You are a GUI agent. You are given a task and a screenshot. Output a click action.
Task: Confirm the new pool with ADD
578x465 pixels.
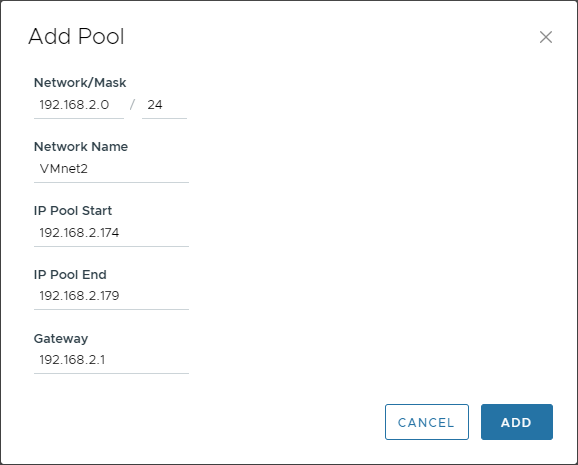516,422
